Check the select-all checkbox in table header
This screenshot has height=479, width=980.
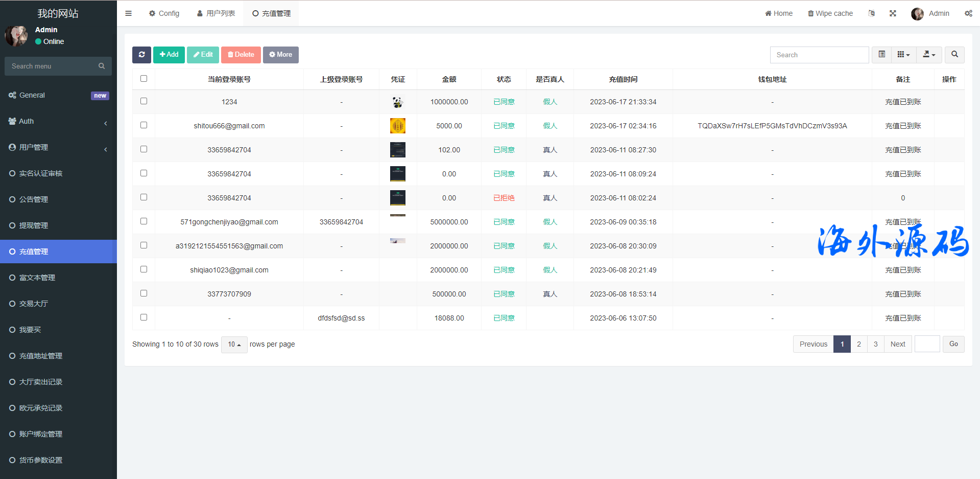point(144,79)
